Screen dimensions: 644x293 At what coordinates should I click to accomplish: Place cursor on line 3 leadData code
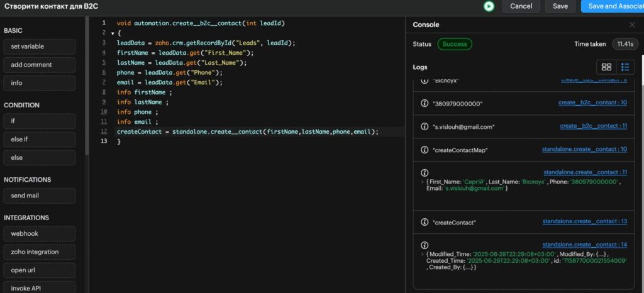click(206, 43)
